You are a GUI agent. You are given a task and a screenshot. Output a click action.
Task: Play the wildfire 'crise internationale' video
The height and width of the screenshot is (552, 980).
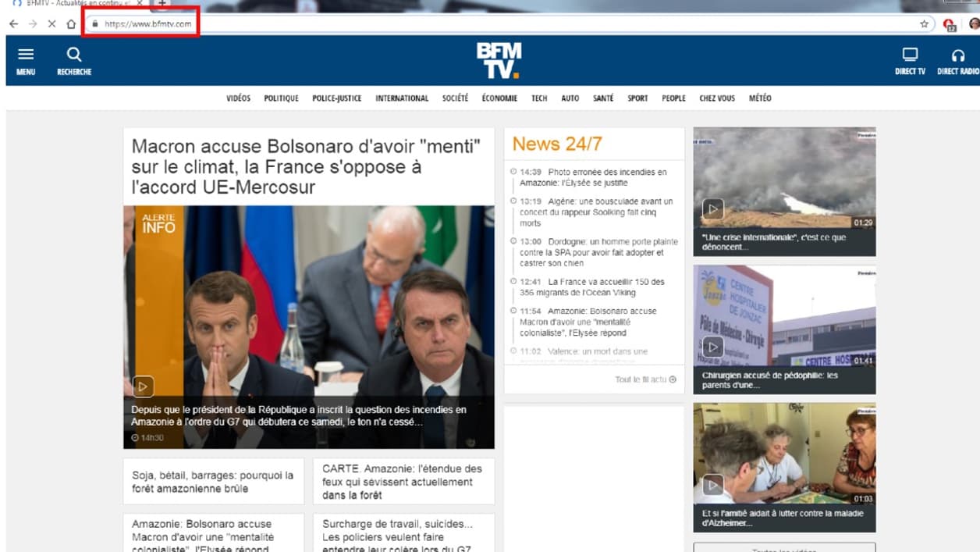tap(712, 209)
